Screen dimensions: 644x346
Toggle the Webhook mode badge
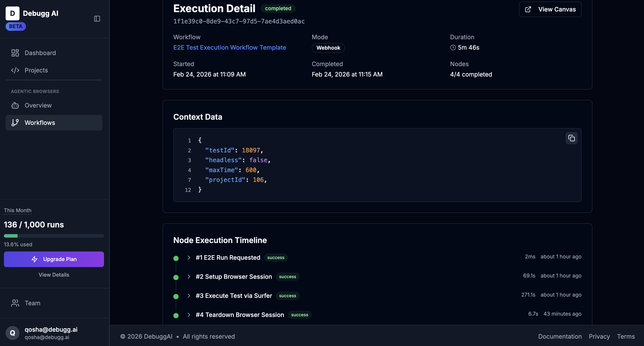pos(328,48)
